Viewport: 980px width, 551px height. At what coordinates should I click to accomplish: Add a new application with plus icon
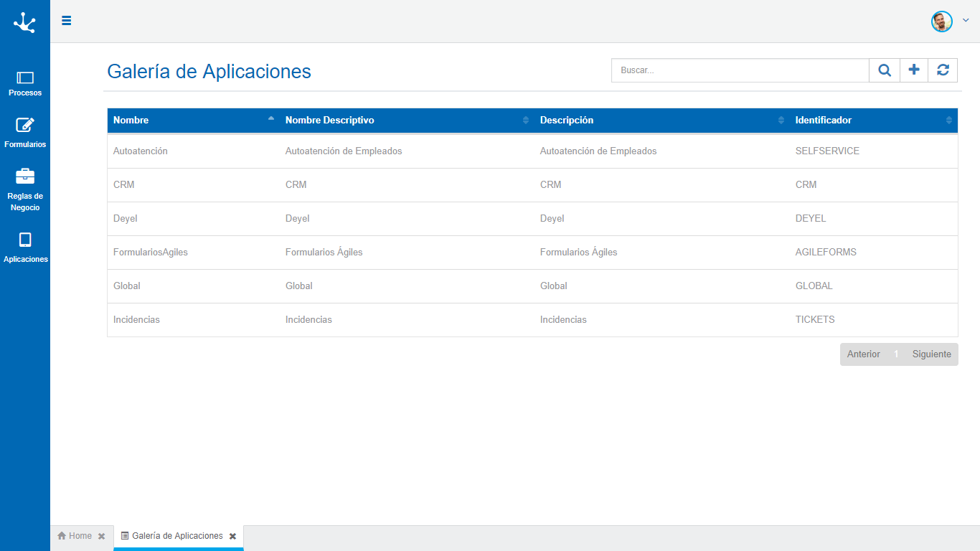[x=914, y=70]
